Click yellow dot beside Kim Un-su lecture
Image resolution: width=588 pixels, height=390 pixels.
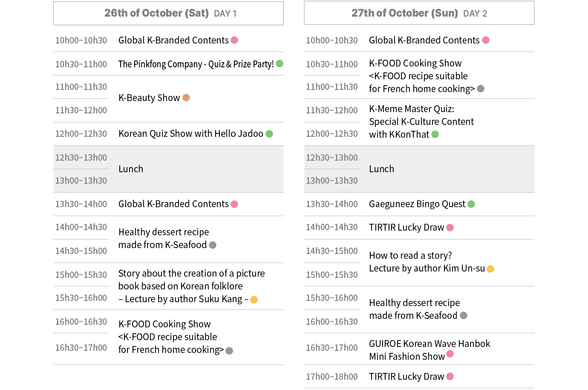(490, 269)
